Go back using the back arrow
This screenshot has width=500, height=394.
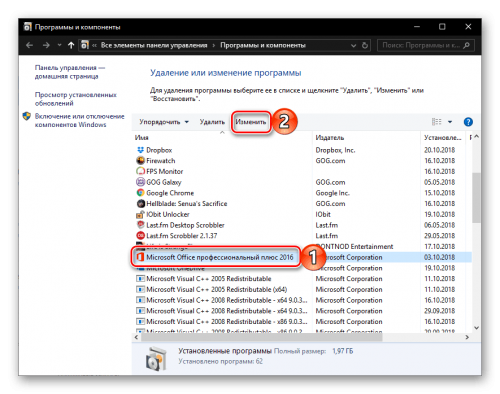click(30, 45)
